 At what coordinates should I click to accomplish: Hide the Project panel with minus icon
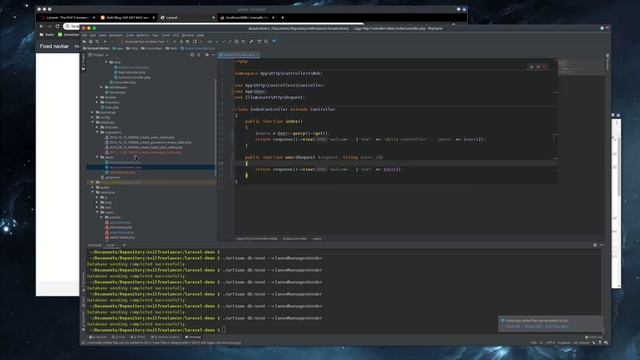tap(213, 55)
